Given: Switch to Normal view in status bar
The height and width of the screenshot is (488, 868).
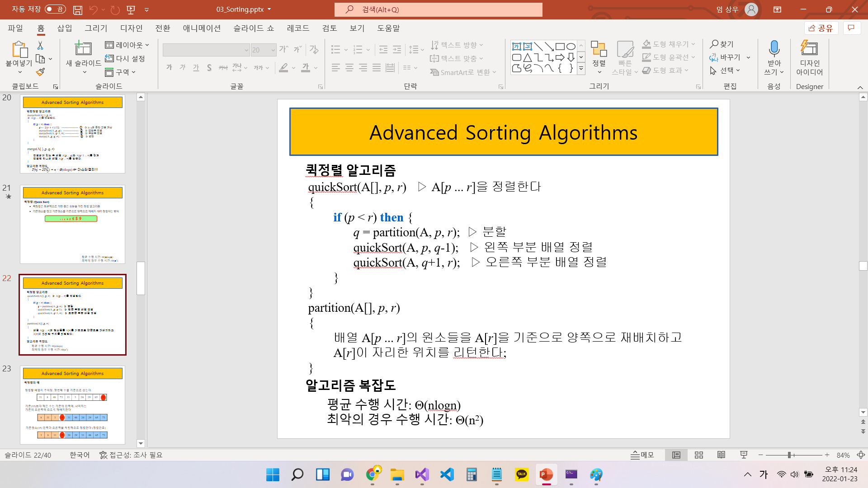Looking at the screenshot, I should 676,455.
